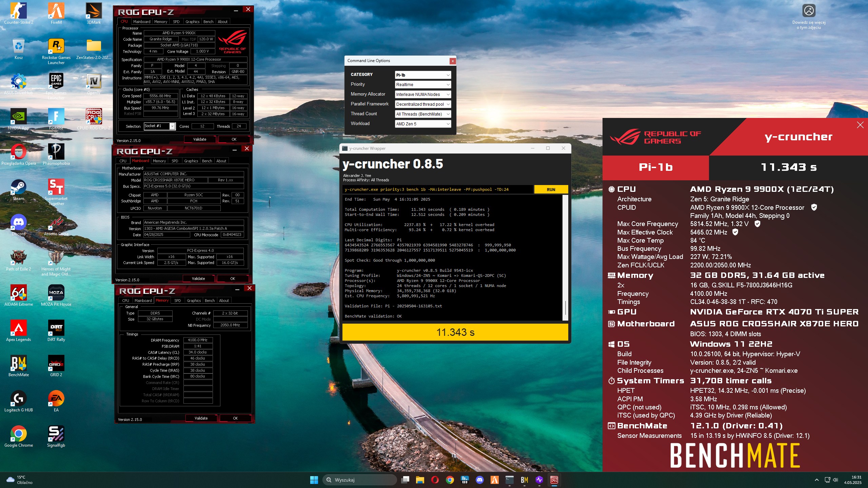Screen dimensions: 868x488
Task: Open the Steam desktop icon
Action: pos(19,190)
